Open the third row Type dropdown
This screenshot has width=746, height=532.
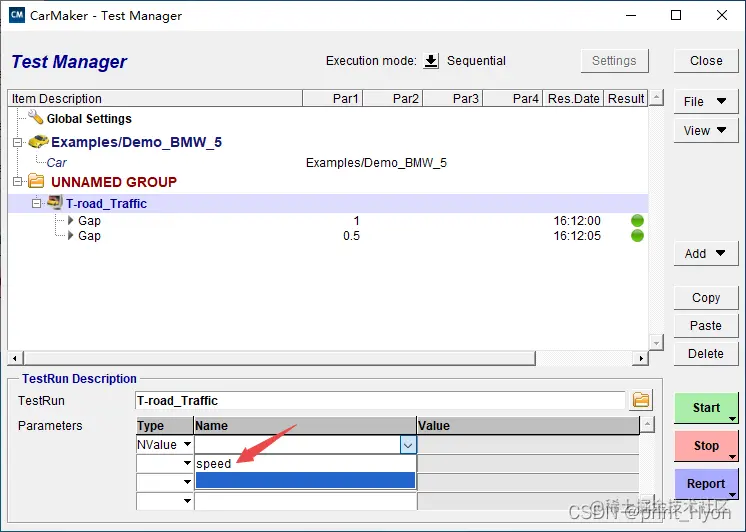tap(187, 482)
